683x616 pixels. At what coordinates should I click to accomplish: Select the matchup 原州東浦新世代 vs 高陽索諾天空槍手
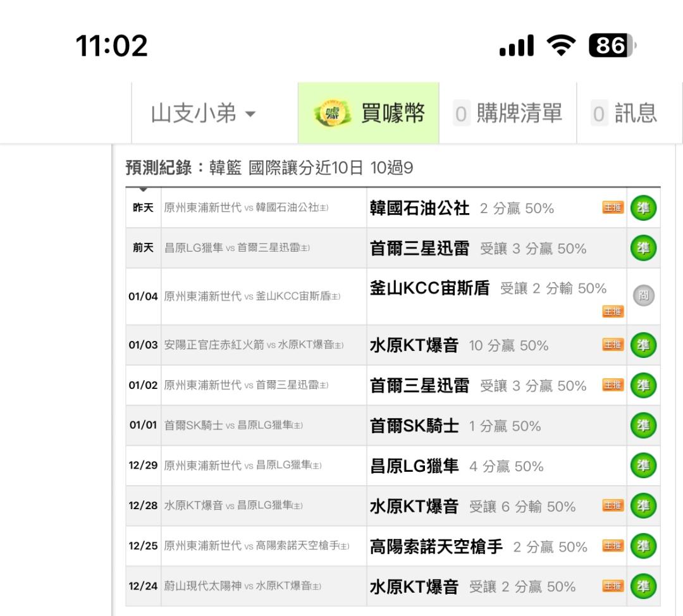click(257, 545)
